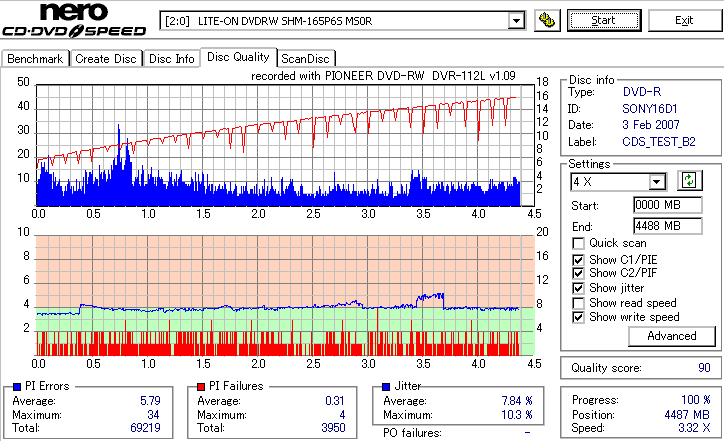This screenshot has height=441, width=724.
Task: Open Advanced settings button
Action: point(672,336)
